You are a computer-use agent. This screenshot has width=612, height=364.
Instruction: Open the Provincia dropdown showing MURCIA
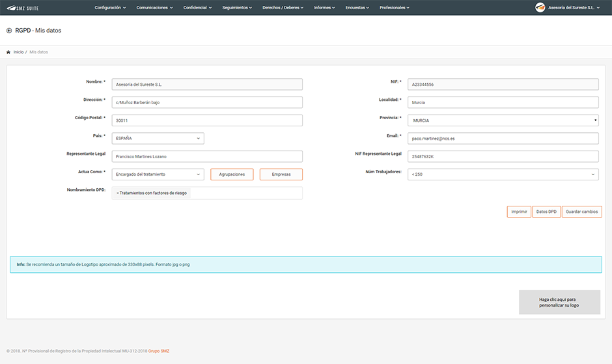[x=503, y=120]
